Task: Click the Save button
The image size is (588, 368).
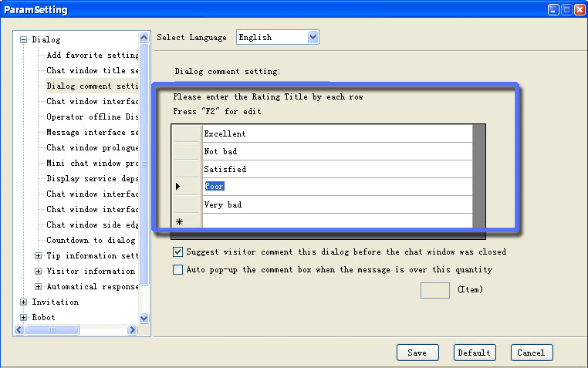Action: coord(417,353)
